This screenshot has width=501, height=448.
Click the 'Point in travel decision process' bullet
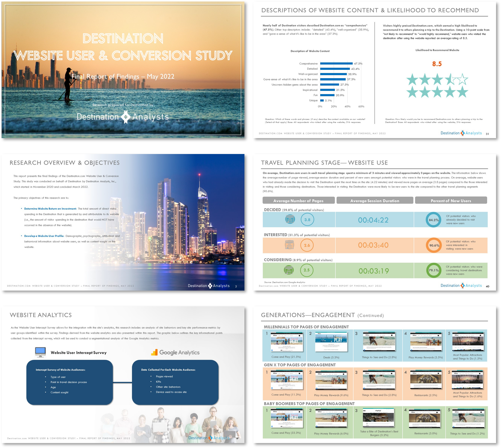pyautogui.click(x=69, y=382)
